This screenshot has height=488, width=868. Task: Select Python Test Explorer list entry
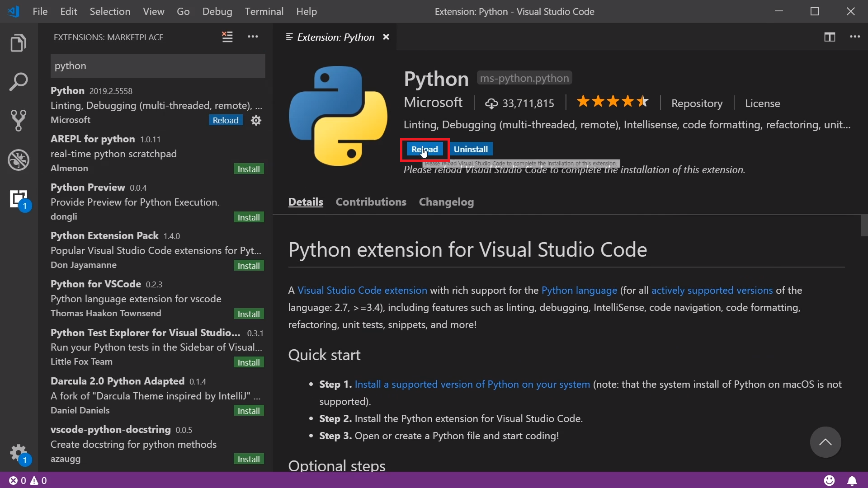pos(156,347)
